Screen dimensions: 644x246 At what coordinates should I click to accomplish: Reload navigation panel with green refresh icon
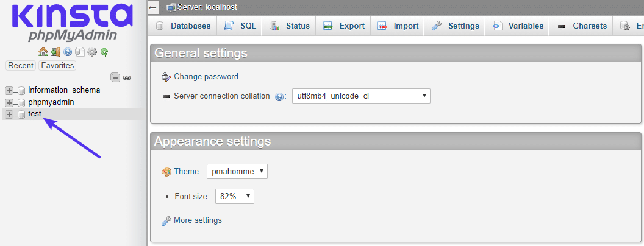(104, 52)
